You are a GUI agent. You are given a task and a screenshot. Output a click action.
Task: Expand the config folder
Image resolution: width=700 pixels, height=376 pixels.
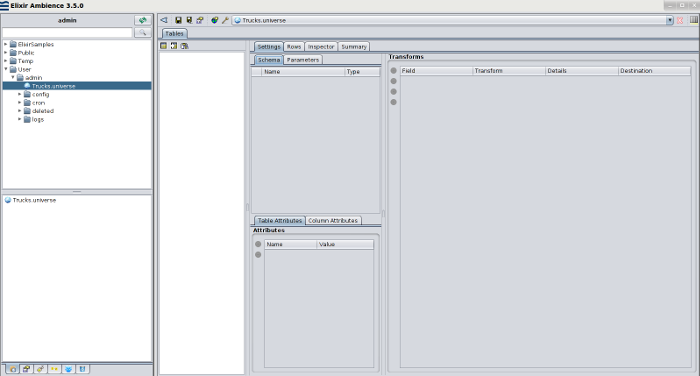click(20, 94)
